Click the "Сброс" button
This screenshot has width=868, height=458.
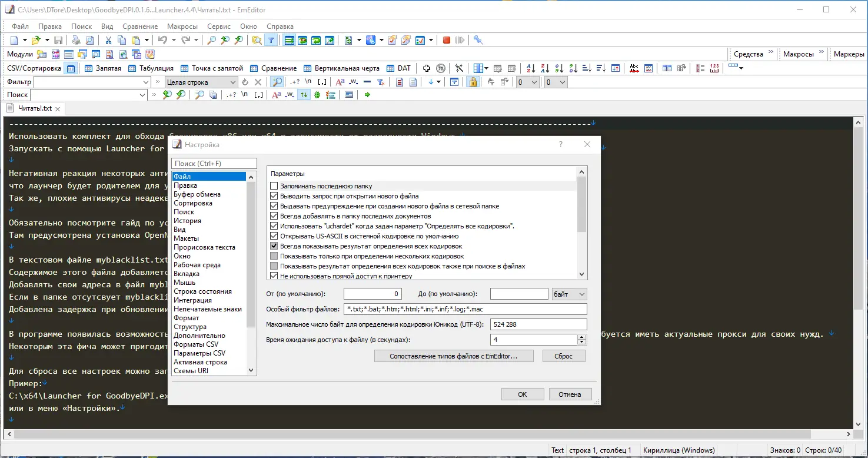tap(563, 356)
